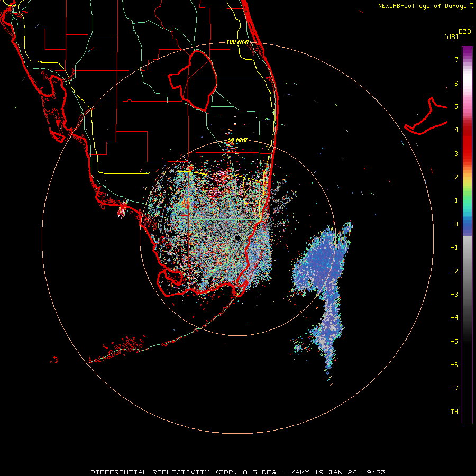Click the 7 value on the color scale
Screen dimensions: 476x476
(x=456, y=59)
